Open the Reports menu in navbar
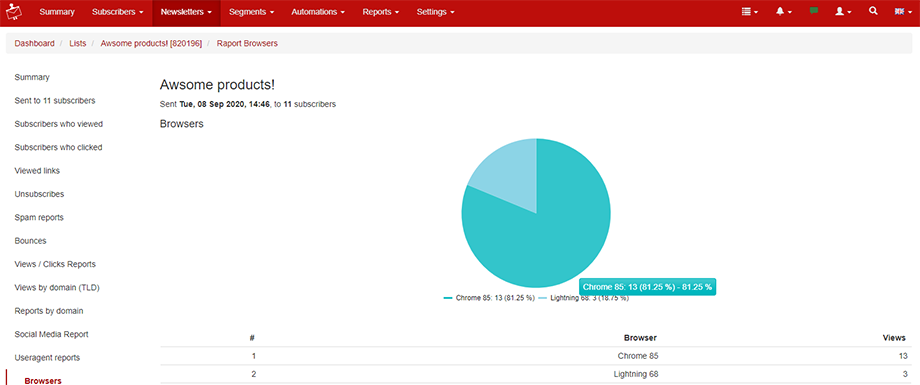 pos(381,12)
